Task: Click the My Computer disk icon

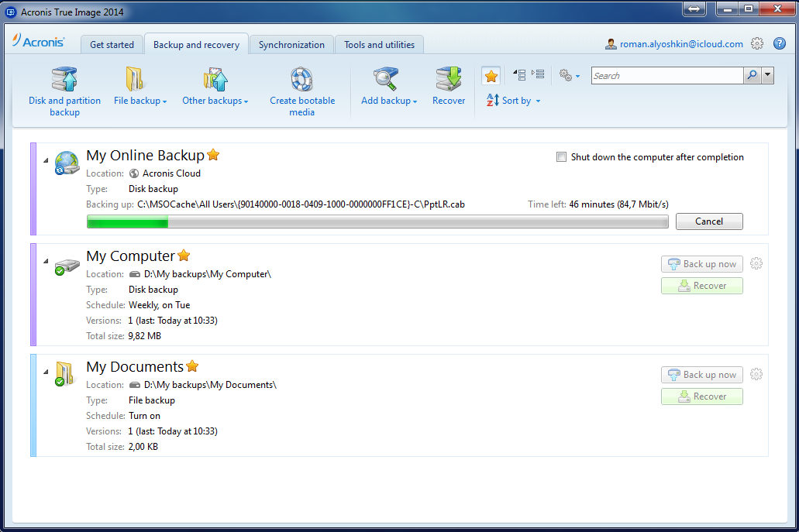Action: tap(67, 266)
